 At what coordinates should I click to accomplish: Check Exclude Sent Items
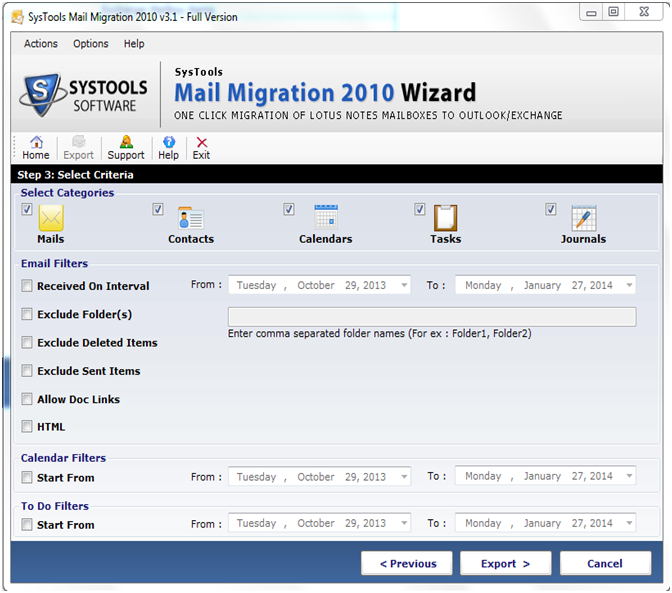pyautogui.click(x=27, y=371)
